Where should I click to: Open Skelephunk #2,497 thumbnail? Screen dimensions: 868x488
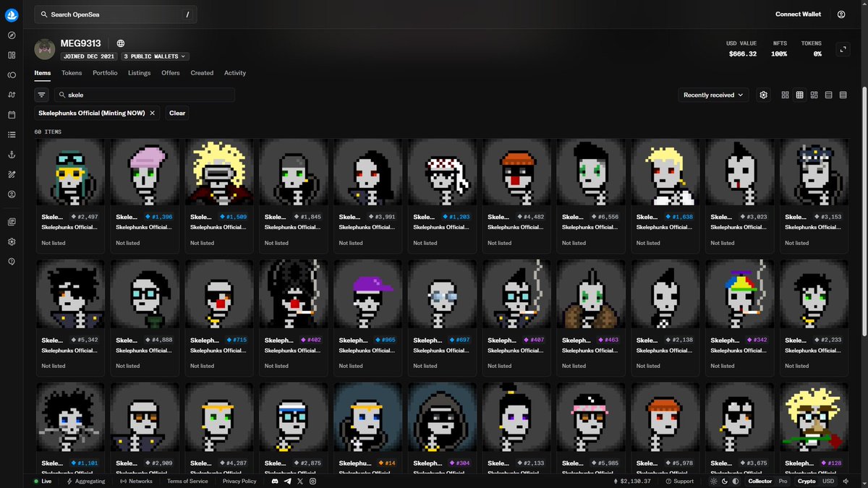[x=70, y=171]
